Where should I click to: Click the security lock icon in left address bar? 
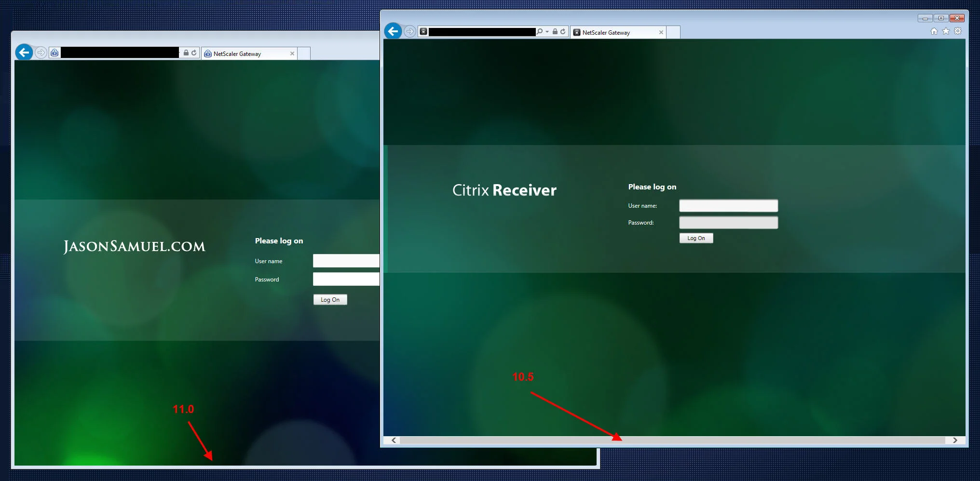point(186,53)
